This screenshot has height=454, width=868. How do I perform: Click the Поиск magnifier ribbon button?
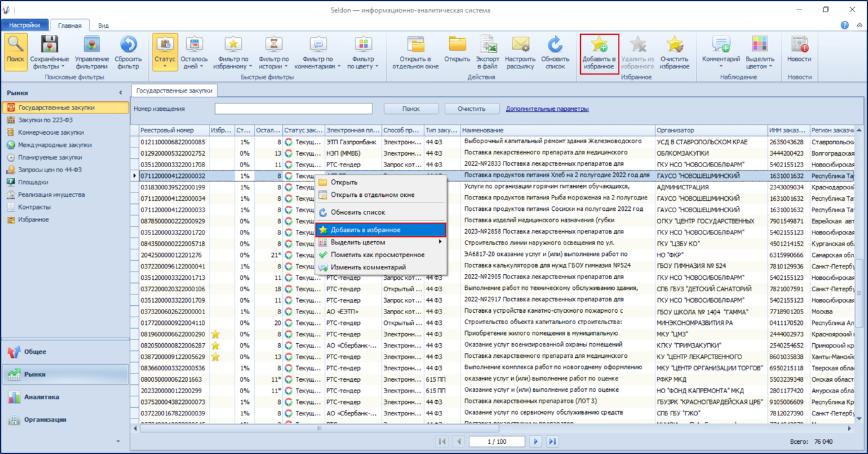16,53
